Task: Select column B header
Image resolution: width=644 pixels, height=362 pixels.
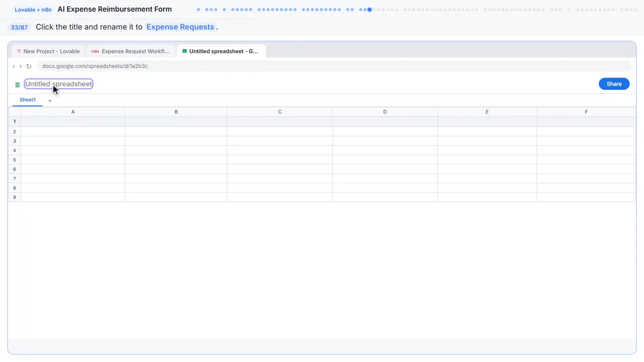Action: [176, 112]
